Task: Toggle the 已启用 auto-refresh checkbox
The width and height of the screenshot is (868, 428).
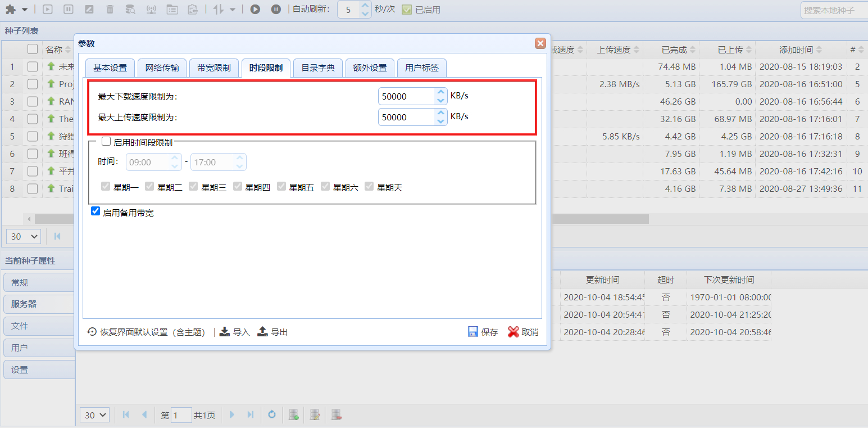Action: point(407,10)
